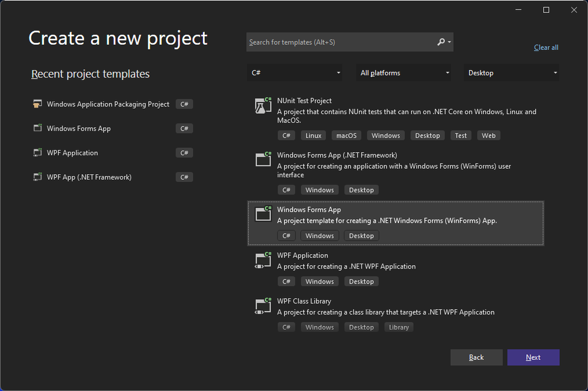The height and width of the screenshot is (391, 588).
Task: Click the C# badge beside WPF App (.NET Framework)
Action: (184, 177)
